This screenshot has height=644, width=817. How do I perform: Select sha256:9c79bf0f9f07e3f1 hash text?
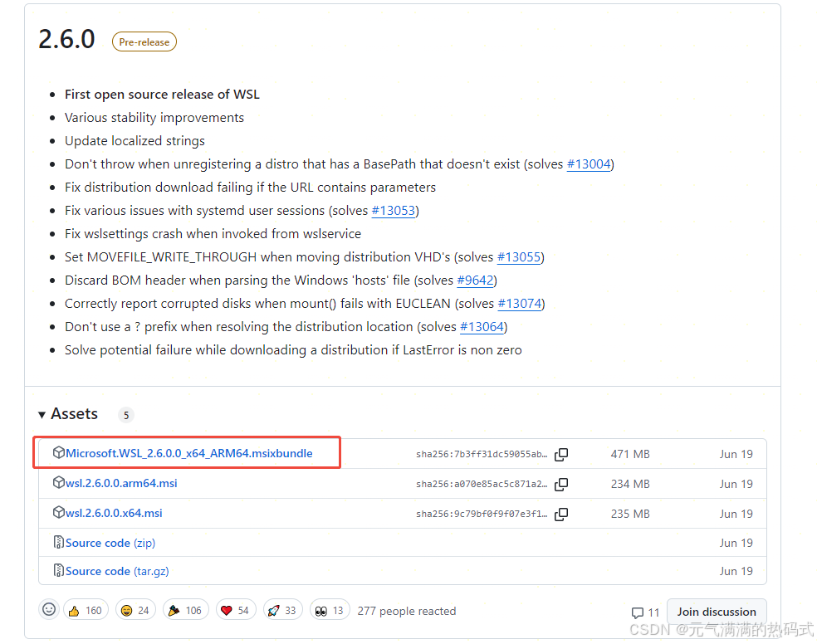click(x=482, y=514)
